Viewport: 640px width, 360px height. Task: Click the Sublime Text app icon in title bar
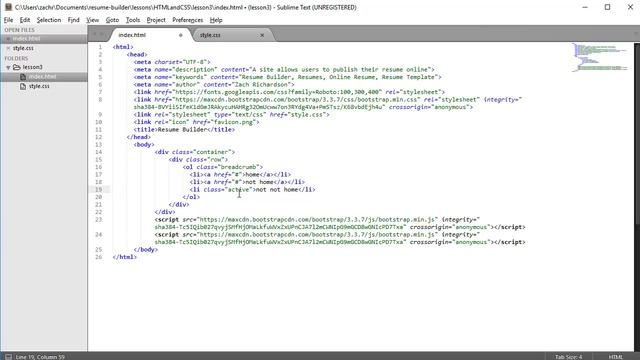tap(8, 7)
